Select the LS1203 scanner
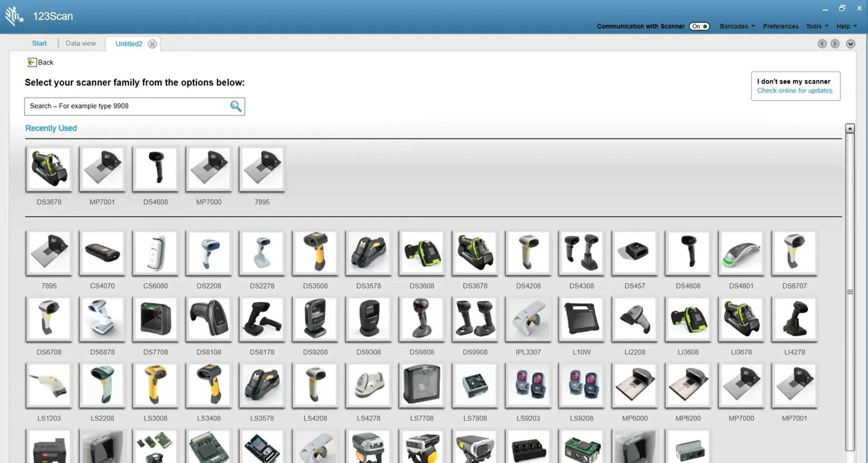The image size is (868, 463). pos(49,385)
